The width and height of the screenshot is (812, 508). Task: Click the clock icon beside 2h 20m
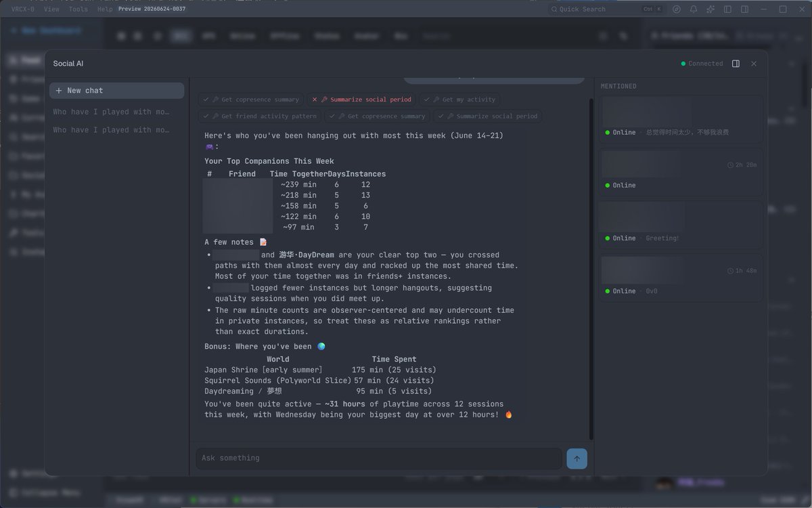pyautogui.click(x=731, y=165)
